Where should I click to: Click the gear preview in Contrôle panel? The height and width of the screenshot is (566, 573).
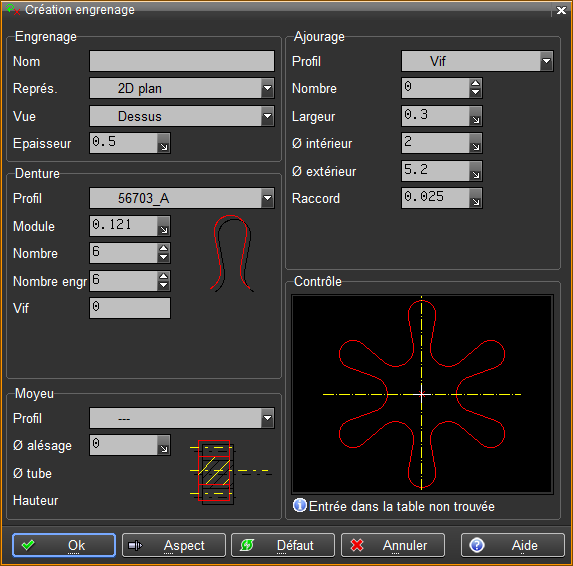point(422,394)
